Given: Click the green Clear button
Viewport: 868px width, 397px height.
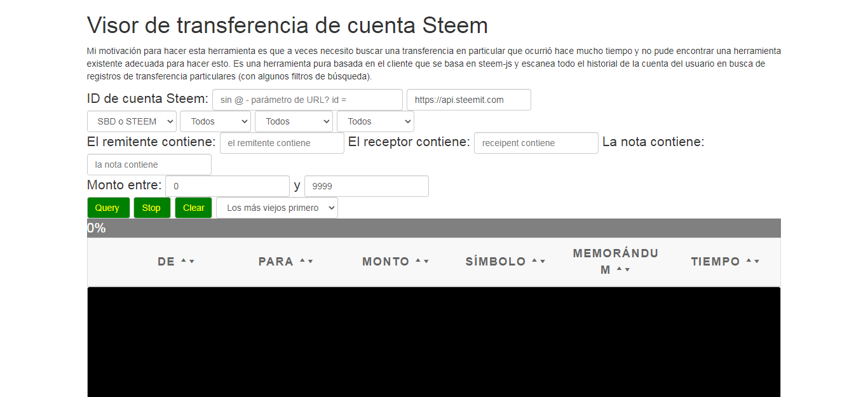Looking at the screenshot, I should 194,208.
